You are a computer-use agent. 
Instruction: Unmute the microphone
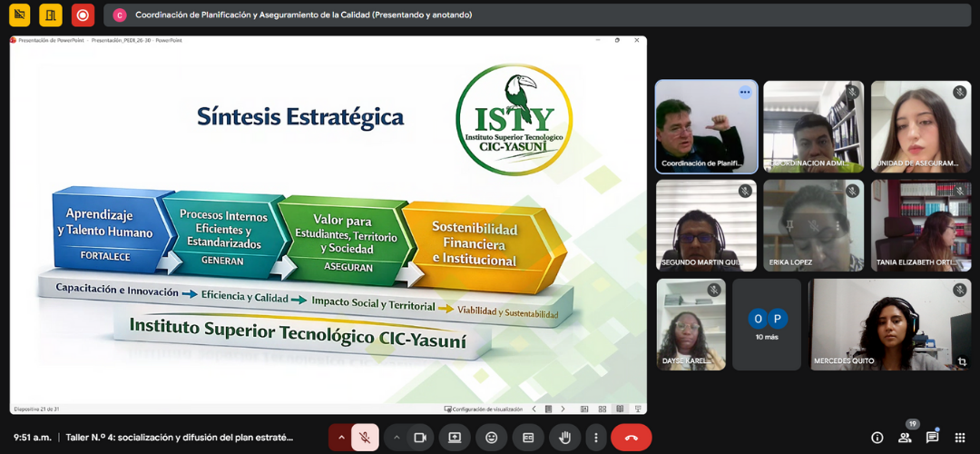click(x=365, y=438)
